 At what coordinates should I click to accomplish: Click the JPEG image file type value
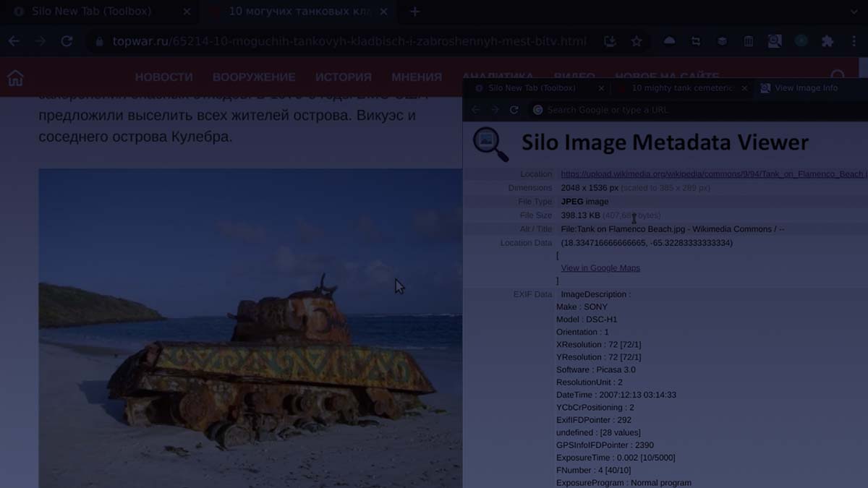584,202
